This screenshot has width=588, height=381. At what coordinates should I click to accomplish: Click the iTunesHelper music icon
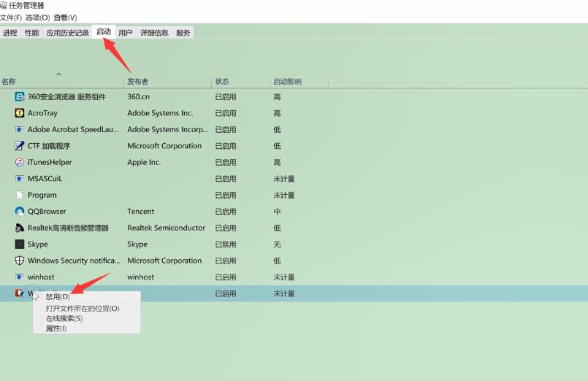pos(20,162)
